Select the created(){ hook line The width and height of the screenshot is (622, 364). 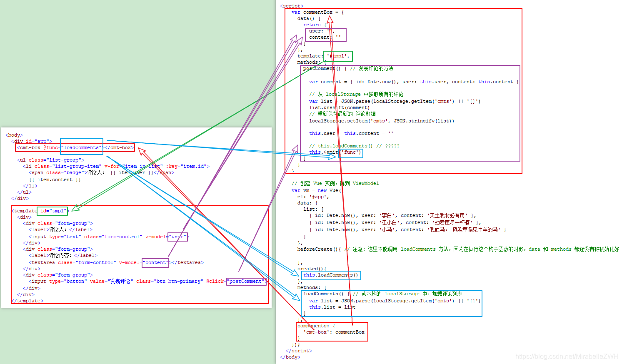[312, 269]
